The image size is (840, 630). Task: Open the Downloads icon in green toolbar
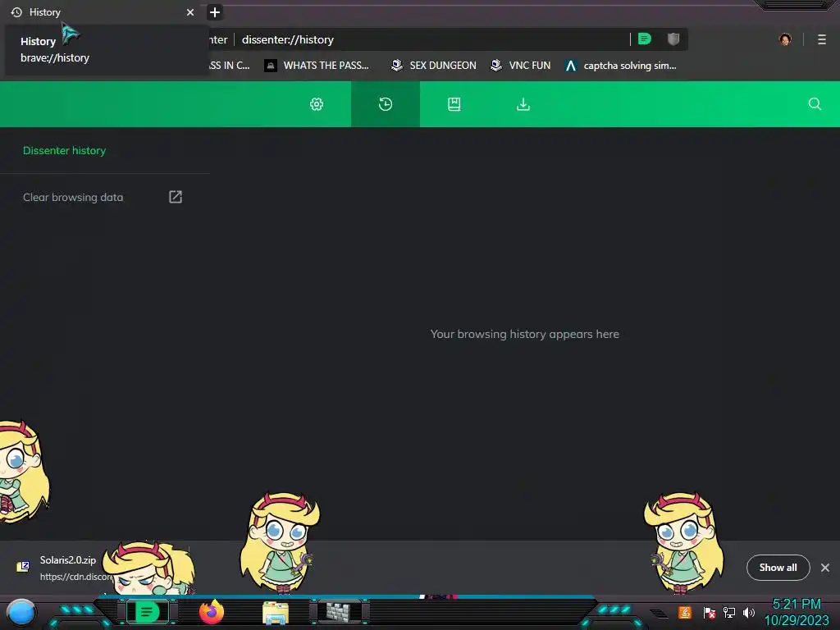coord(523,104)
